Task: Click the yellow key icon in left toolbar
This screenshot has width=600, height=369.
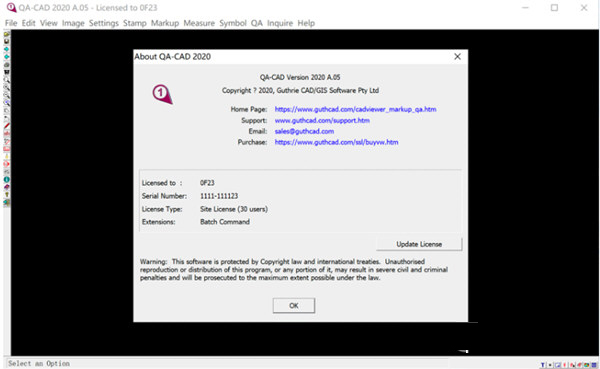Action: click(x=7, y=194)
